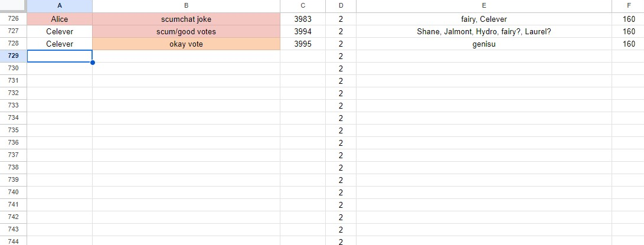
Task: Click the "genisu" cell
Action: coord(484,44)
